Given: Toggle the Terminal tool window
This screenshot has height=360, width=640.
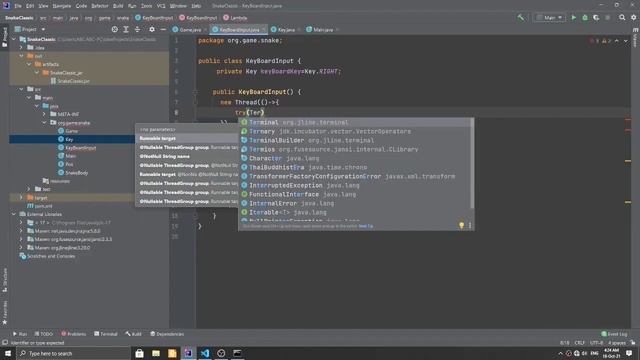Looking at the screenshot, I should (x=106, y=334).
